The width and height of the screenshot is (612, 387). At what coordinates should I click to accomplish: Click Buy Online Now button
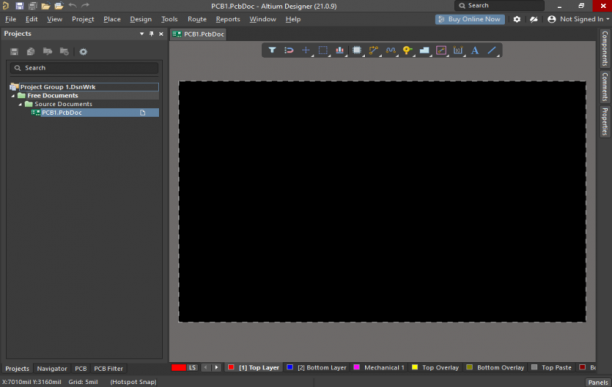[470, 19]
